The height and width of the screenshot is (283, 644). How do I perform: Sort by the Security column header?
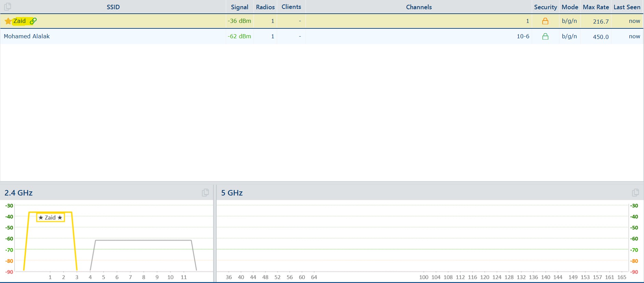pyautogui.click(x=545, y=7)
